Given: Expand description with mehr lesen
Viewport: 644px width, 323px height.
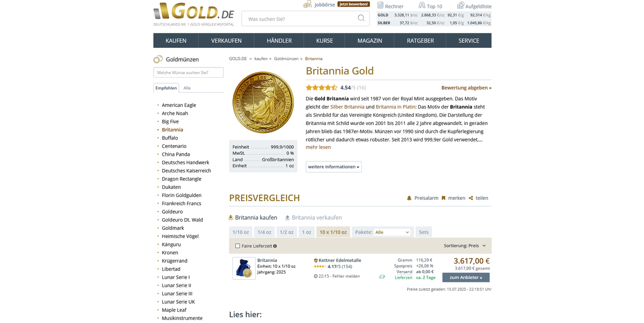Looking at the screenshot, I should point(318,147).
